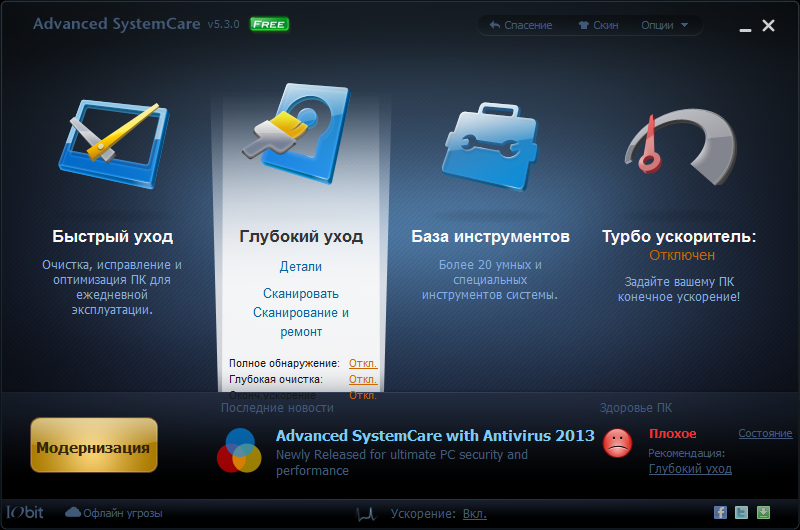Image resolution: width=800 pixels, height=530 pixels.
Task: Click Более 20 умных инструментов description
Action: tap(490, 280)
